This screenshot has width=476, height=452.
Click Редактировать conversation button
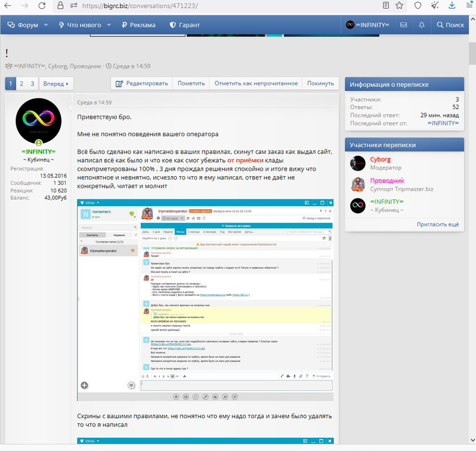coord(142,84)
